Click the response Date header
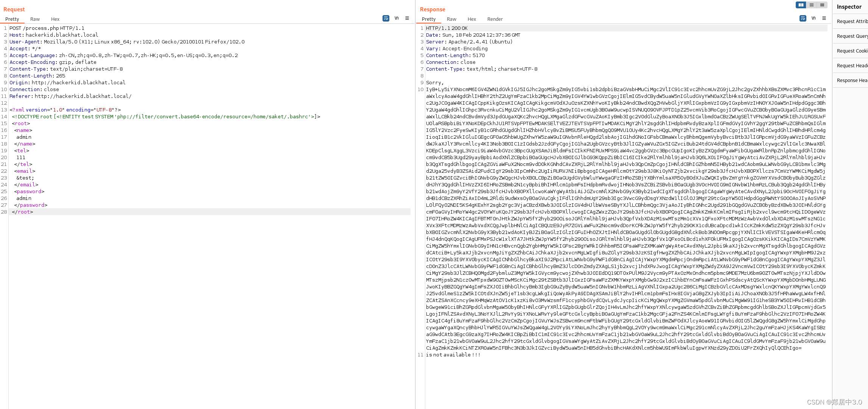This screenshot has width=868, height=409. click(473, 35)
